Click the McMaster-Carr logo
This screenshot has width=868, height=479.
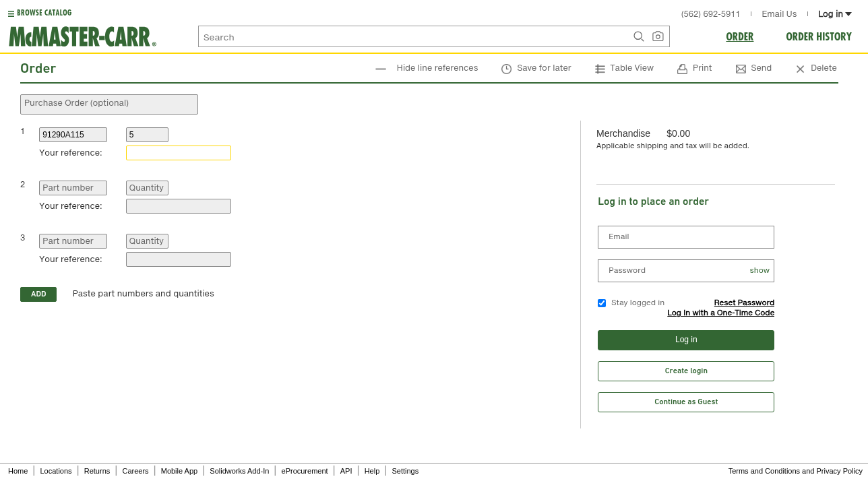pyautogui.click(x=82, y=37)
